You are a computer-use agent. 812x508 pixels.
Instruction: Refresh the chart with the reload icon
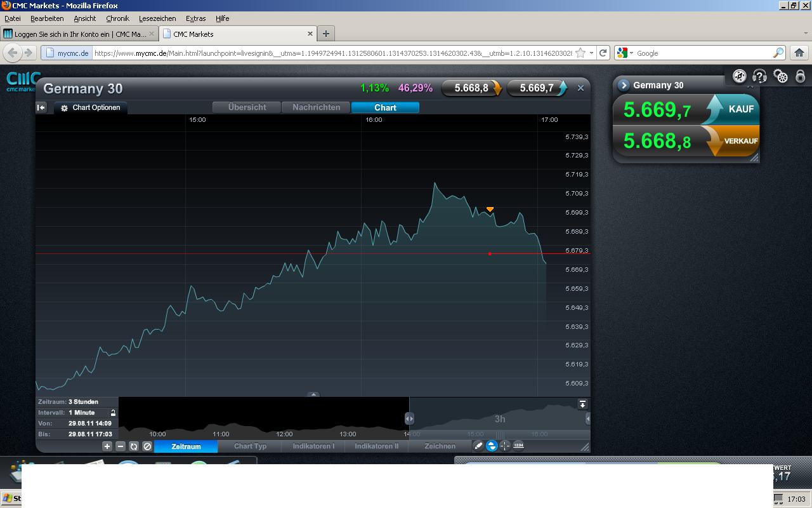pyautogui.click(x=134, y=446)
